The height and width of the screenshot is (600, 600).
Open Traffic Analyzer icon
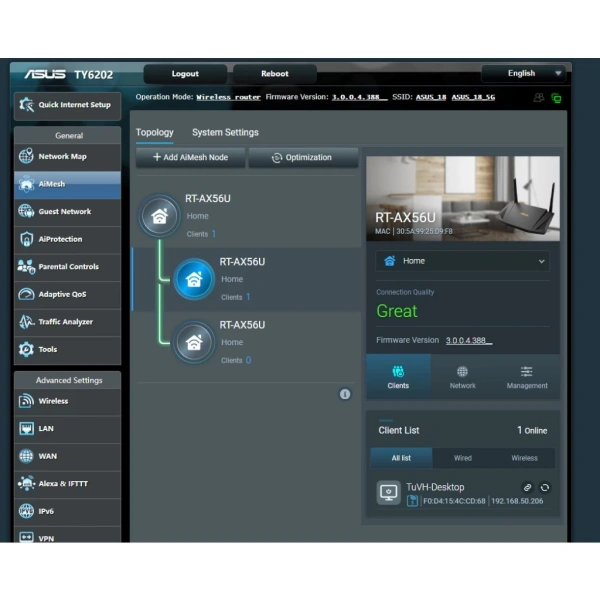click(26, 322)
